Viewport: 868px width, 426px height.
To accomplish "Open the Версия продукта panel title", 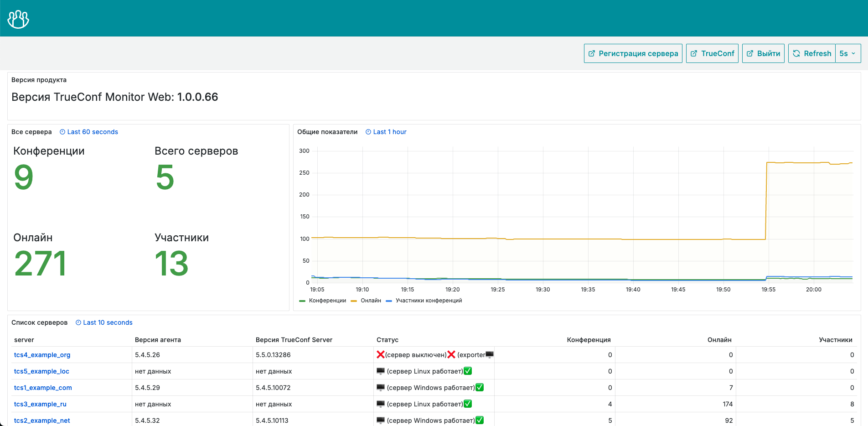I will click(x=39, y=80).
